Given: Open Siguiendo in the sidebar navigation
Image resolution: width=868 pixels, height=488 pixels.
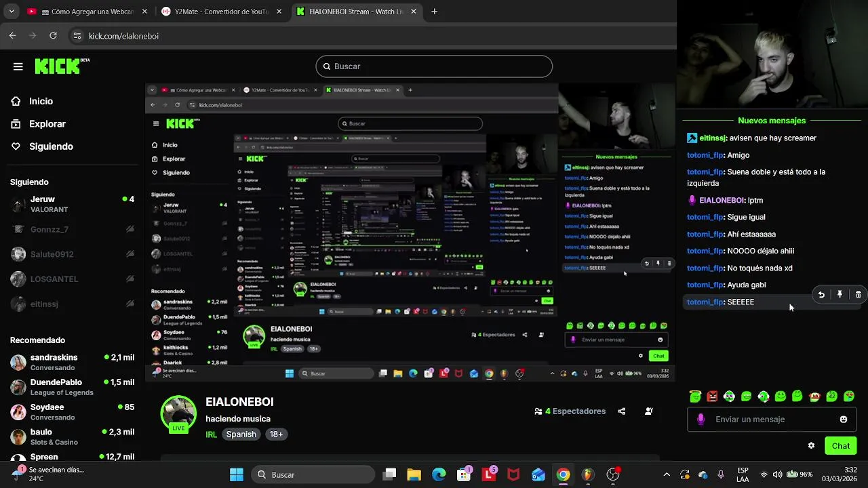Looking at the screenshot, I should tap(51, 146).
